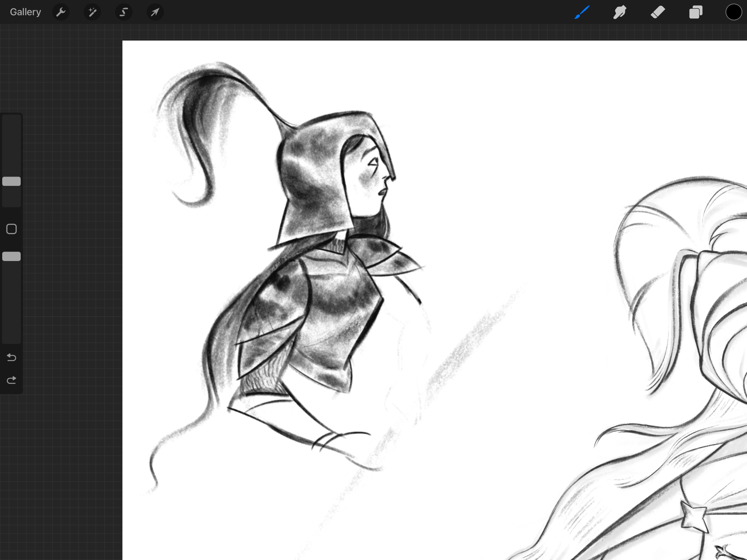Screen dimensions: 747x560
Task: Open the Adjustments magic wand menu
Action: click(92, 12)
